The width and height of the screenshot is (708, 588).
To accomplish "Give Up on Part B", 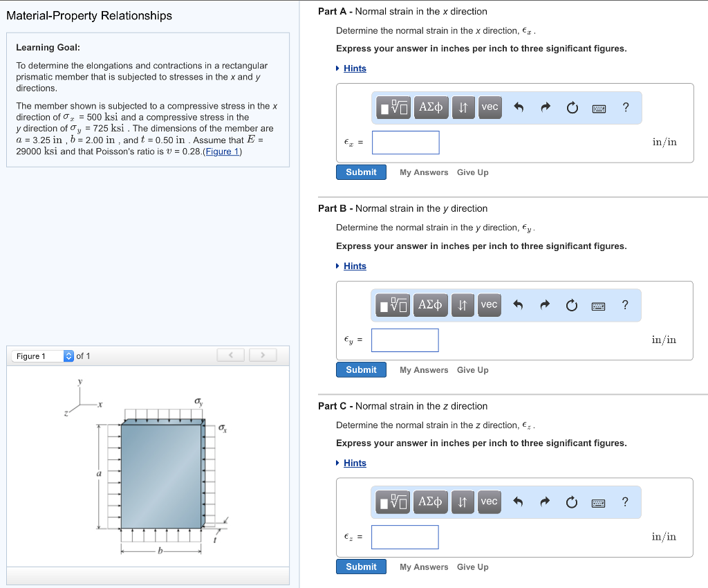I will point(473,370).
